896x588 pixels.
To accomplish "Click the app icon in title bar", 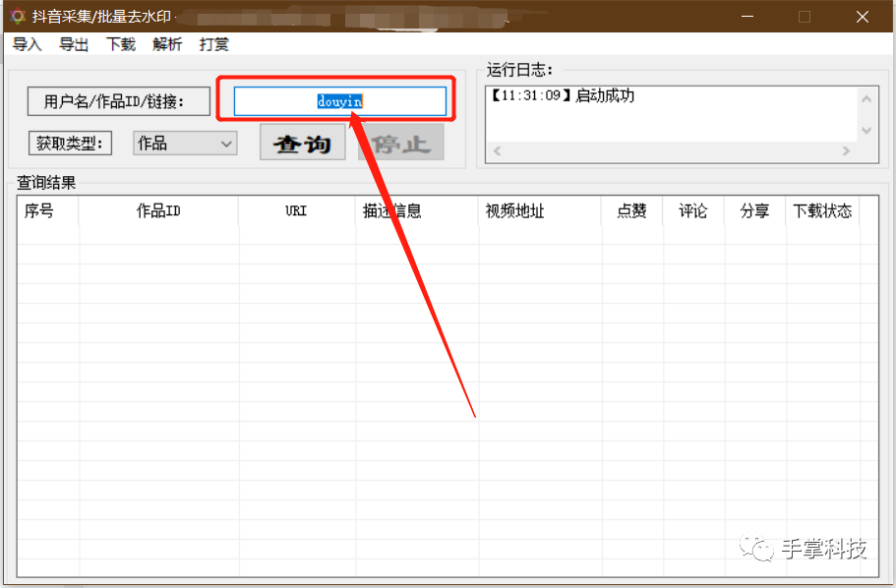I will (x=18, y=17).
